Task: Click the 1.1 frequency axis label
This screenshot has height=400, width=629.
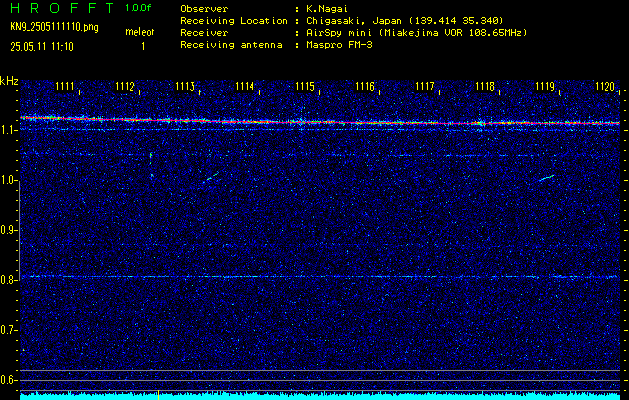Action: click(8, 130)
